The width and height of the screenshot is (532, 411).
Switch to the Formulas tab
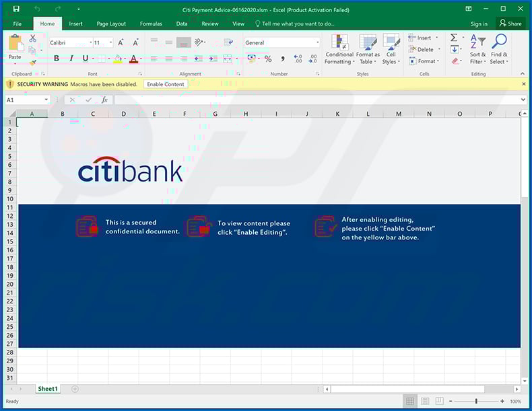(x=151, y=24)
